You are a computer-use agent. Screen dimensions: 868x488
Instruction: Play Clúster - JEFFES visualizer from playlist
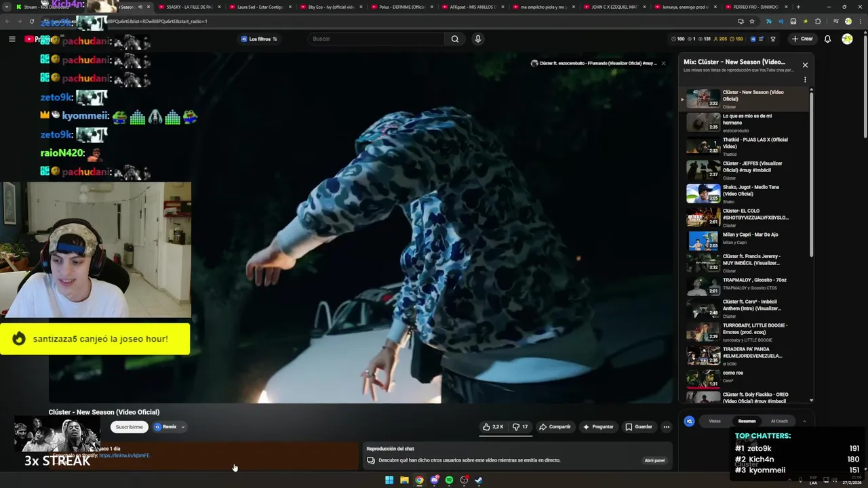pos(746,170)
